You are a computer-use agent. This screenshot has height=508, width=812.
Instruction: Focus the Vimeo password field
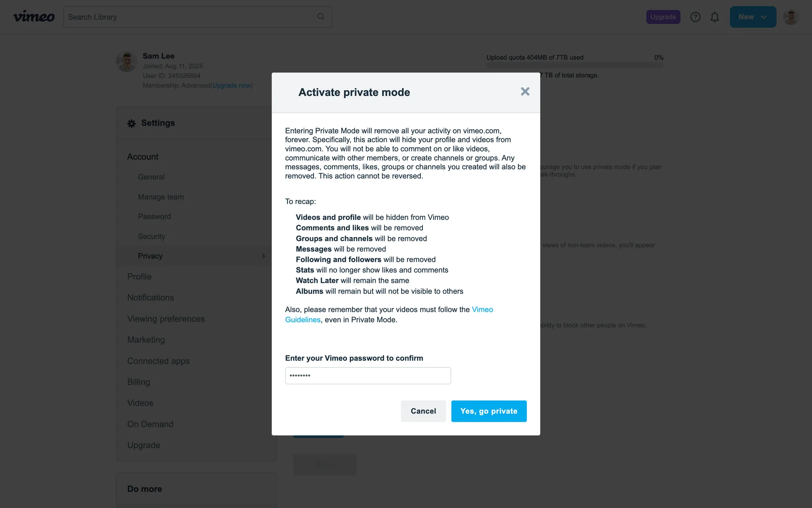tap(368, 375)
